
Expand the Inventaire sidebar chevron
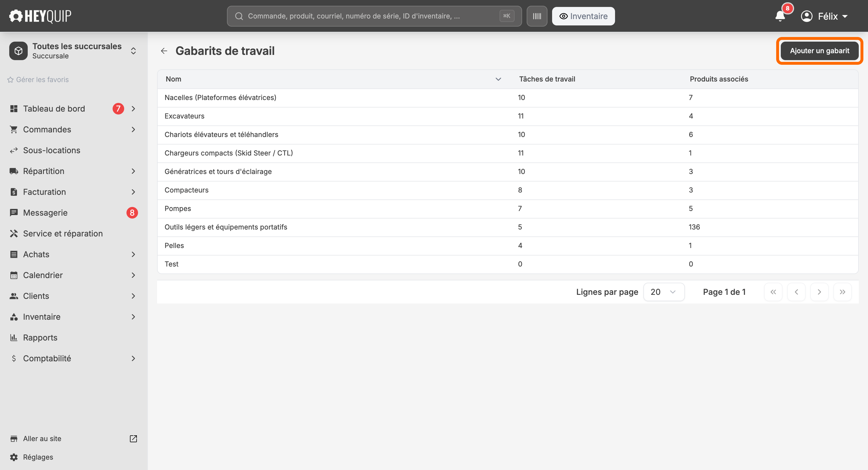(x=133, y=317)
